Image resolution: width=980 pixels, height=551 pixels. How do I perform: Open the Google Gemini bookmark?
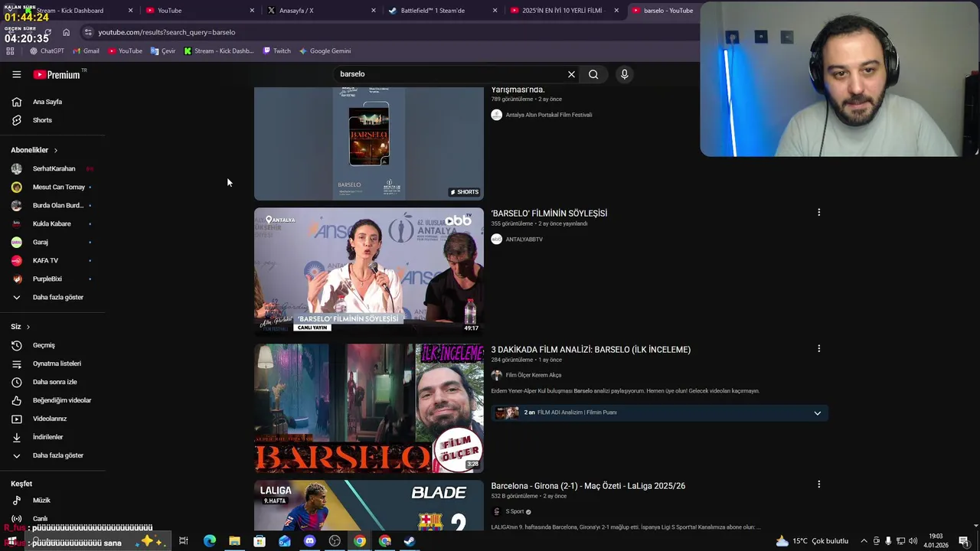tap(325, 51)
